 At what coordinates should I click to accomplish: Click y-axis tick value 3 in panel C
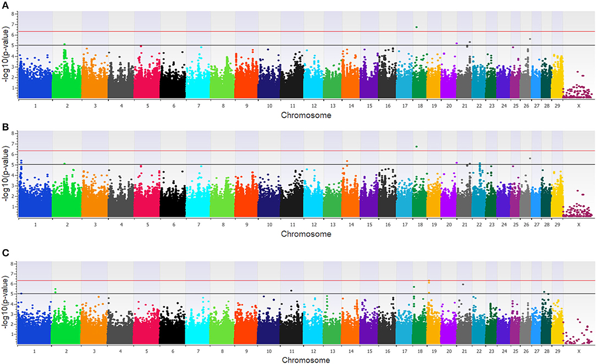(x=13, y=314)
